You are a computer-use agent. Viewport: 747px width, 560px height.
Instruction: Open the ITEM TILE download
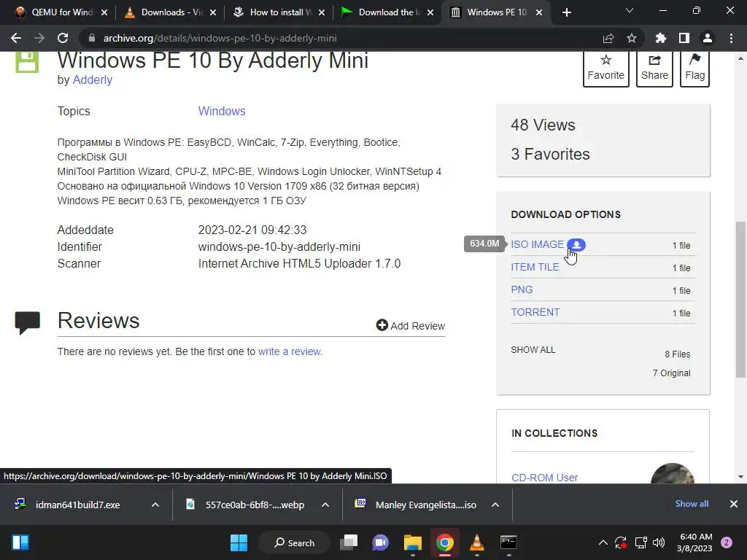[535, 267]
